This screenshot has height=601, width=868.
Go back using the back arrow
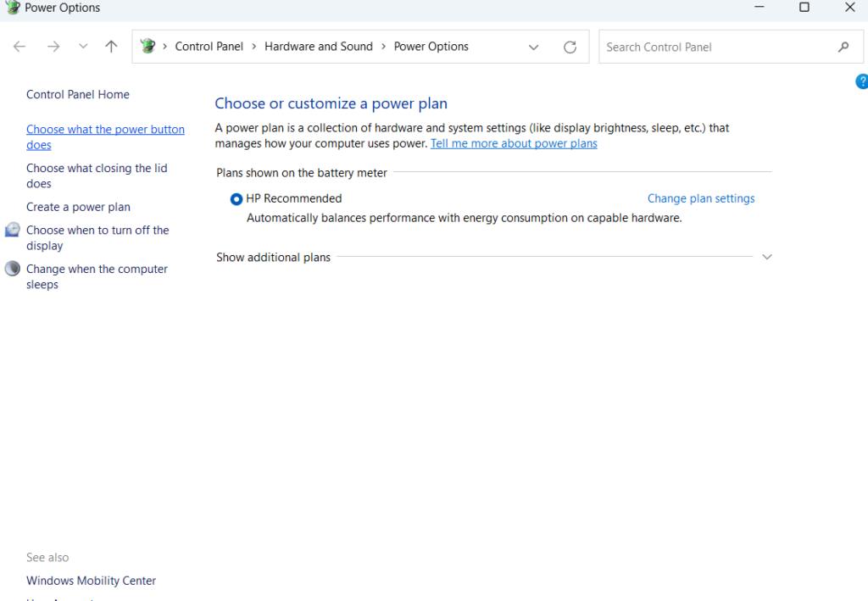click(19, 47)
